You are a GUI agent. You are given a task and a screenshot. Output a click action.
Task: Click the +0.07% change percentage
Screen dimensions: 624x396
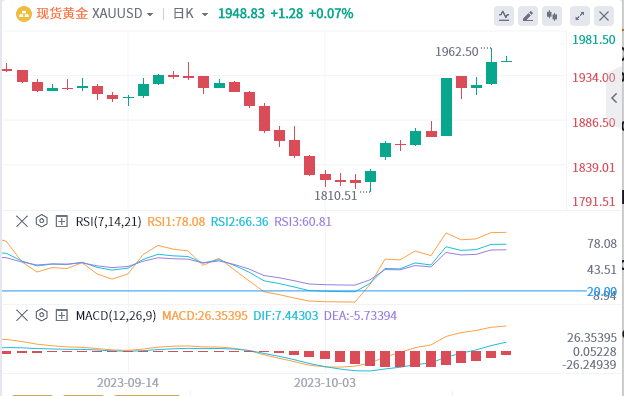331,14
